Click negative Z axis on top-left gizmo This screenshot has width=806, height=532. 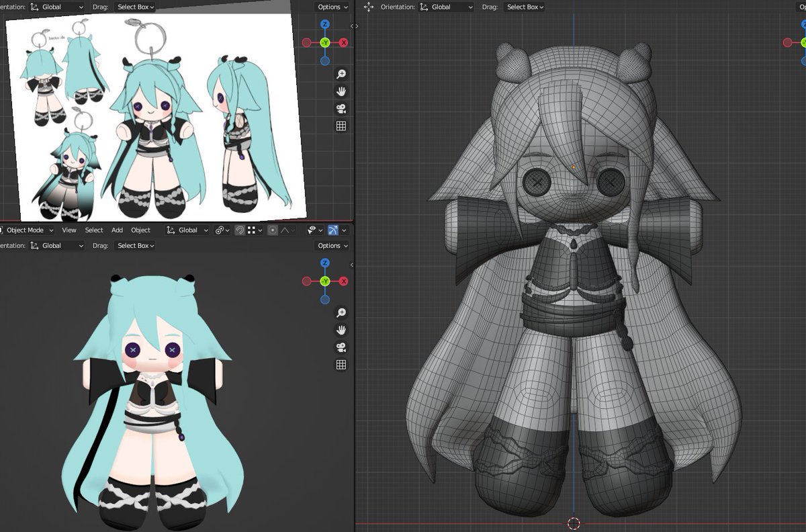325,60
